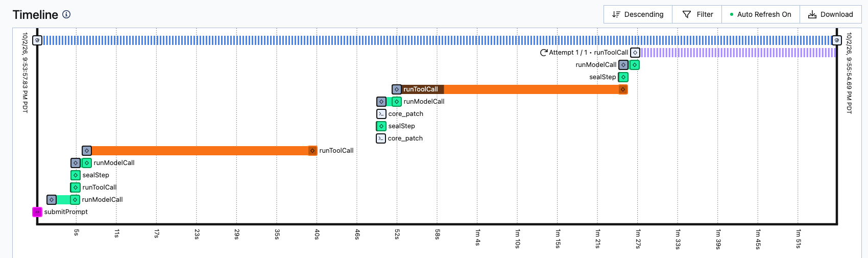The width and height of the screenshot is (868, 258).
Task: Select workflow end marker on blue dashed bar
Action: coord(836,40)
